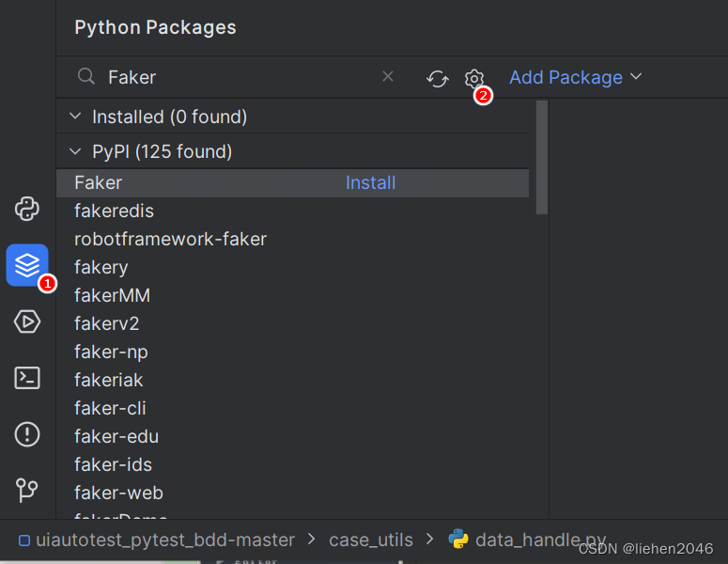Click the package list scrollbar

tap(541, 158)
